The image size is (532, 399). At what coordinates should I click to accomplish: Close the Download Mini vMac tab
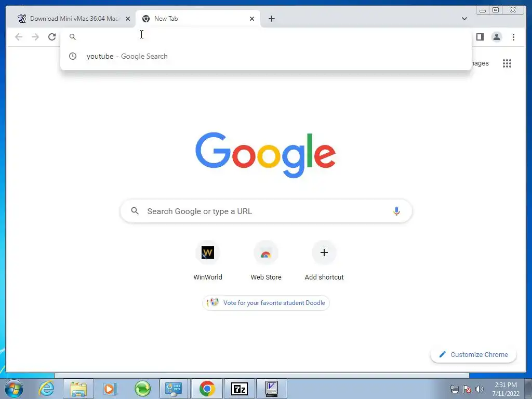click(x=128, y=19)
